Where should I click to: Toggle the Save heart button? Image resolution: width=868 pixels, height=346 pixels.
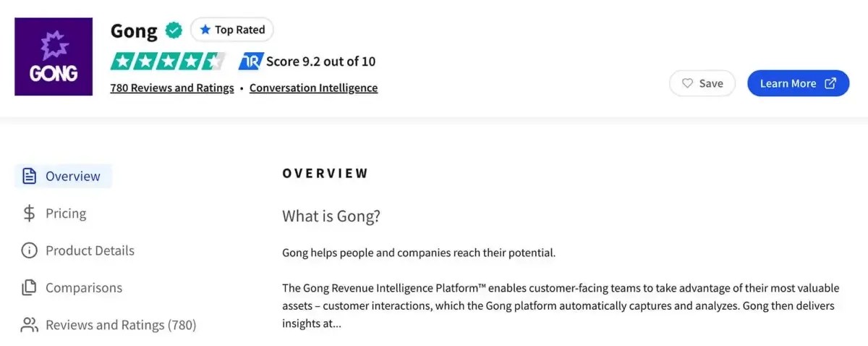tap(702, 83)
